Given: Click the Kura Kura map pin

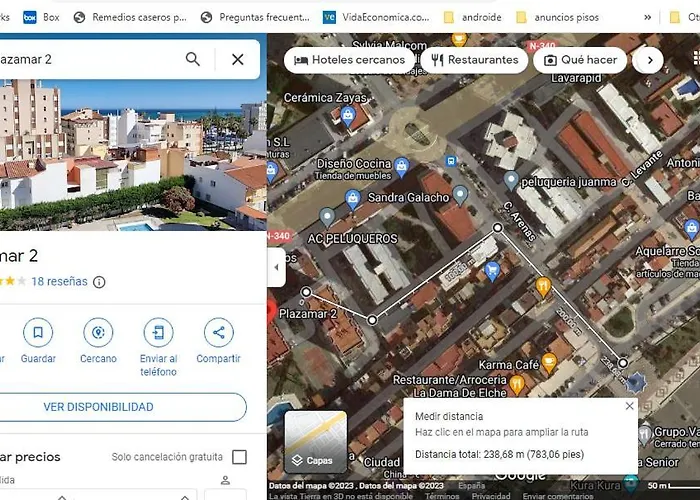Looking at the screenshot, I should (x=630, y=483).
